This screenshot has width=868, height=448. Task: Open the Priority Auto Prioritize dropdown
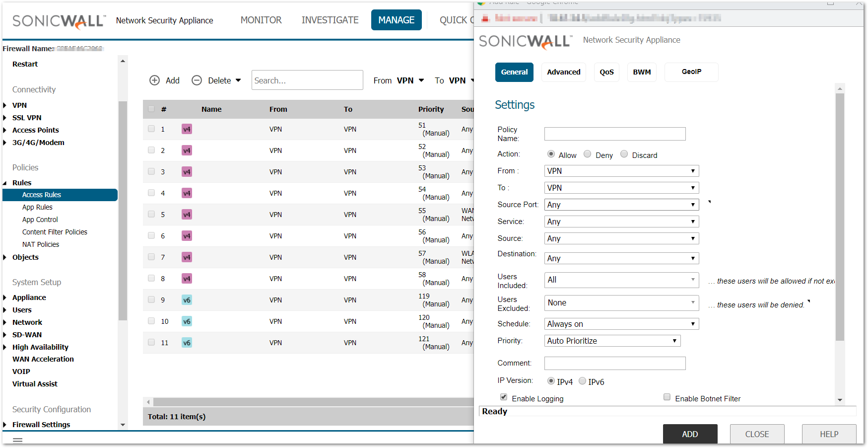coord(612,341)
